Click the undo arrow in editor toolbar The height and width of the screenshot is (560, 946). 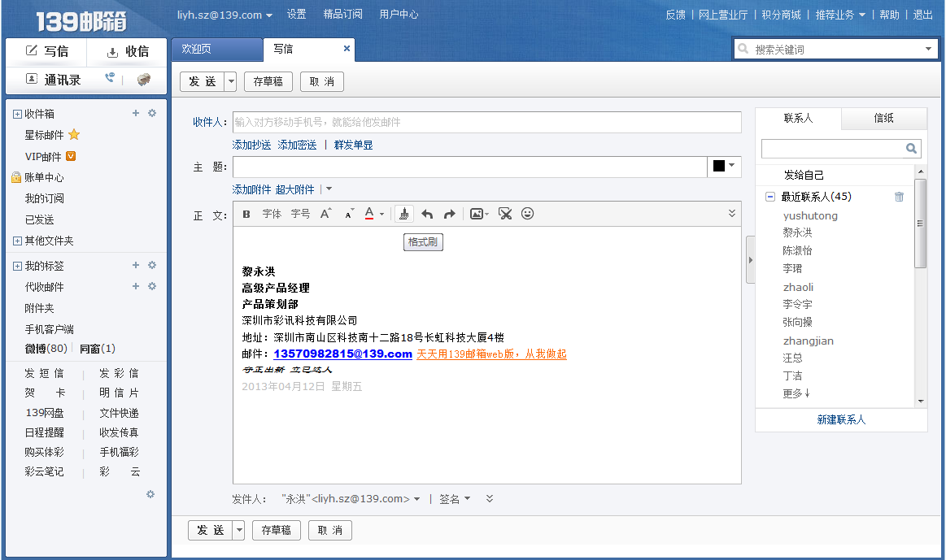[x=427, y=214]
